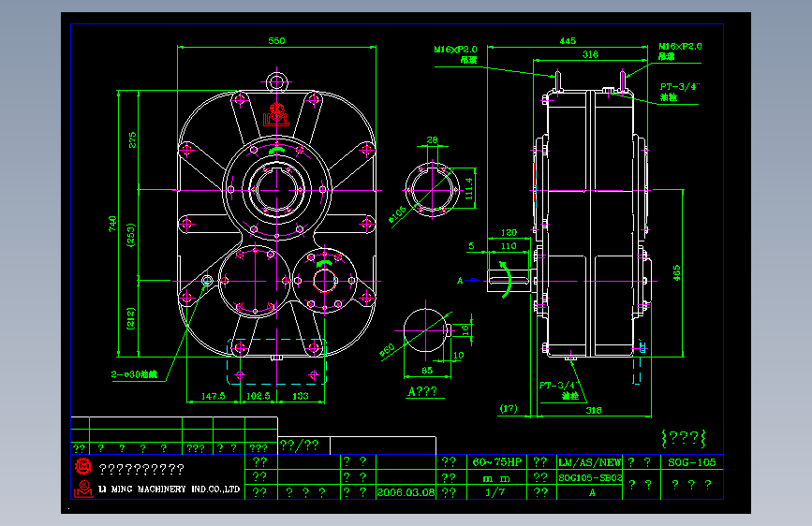The image size is (812, 526).
Task: Click the (253) reference dimension
Action: tap(130, 235)
